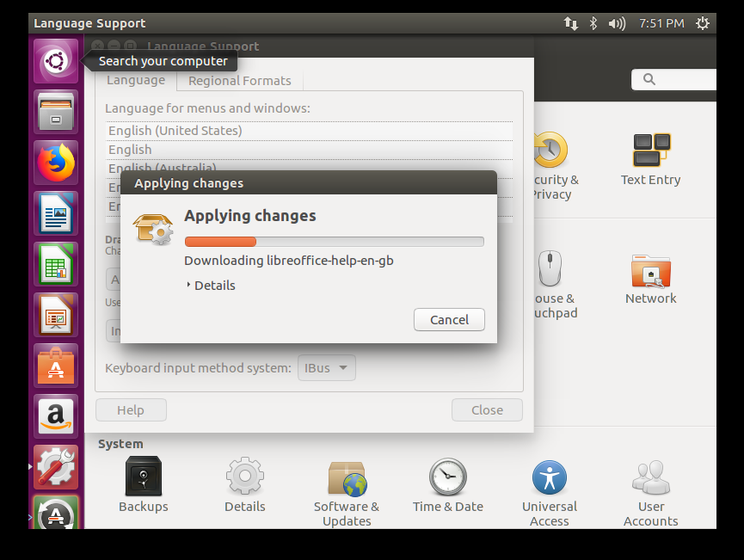Viewport: 744px width, 560px height.
Task: Open Text Entry settings
Action: [x=651, y=159]
